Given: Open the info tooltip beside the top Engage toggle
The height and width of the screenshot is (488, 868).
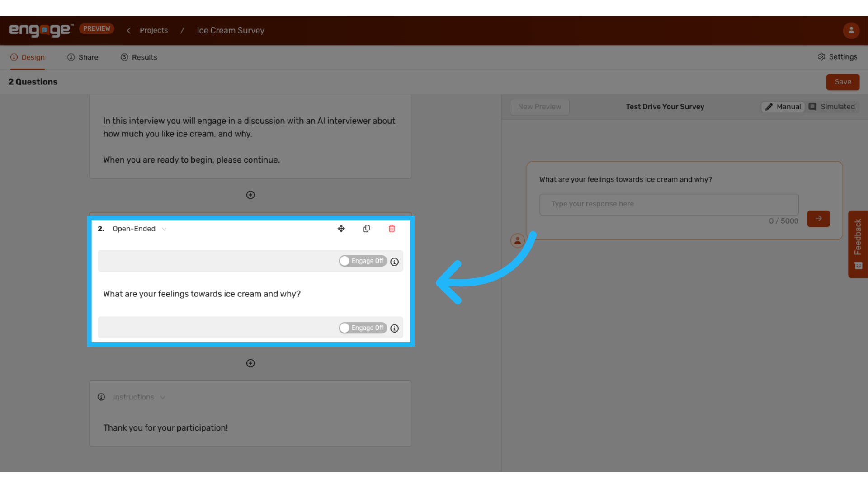Looking at the screenshot, I should pos(394,262).
